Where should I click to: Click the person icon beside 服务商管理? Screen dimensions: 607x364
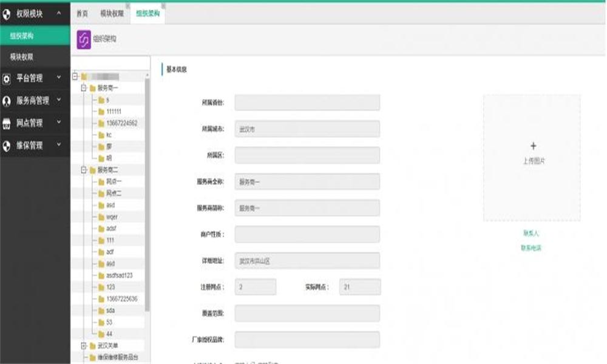(7, 101)
